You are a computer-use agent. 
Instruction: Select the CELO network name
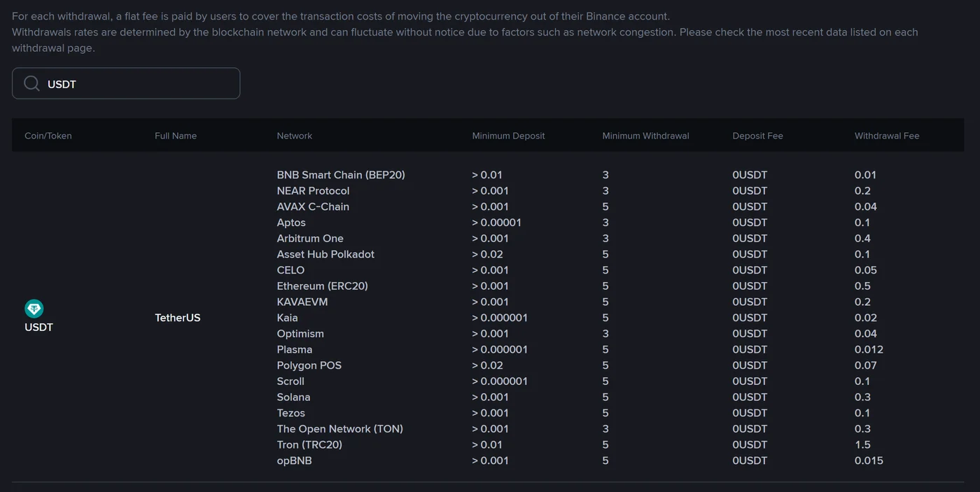[x=290, y=270]
